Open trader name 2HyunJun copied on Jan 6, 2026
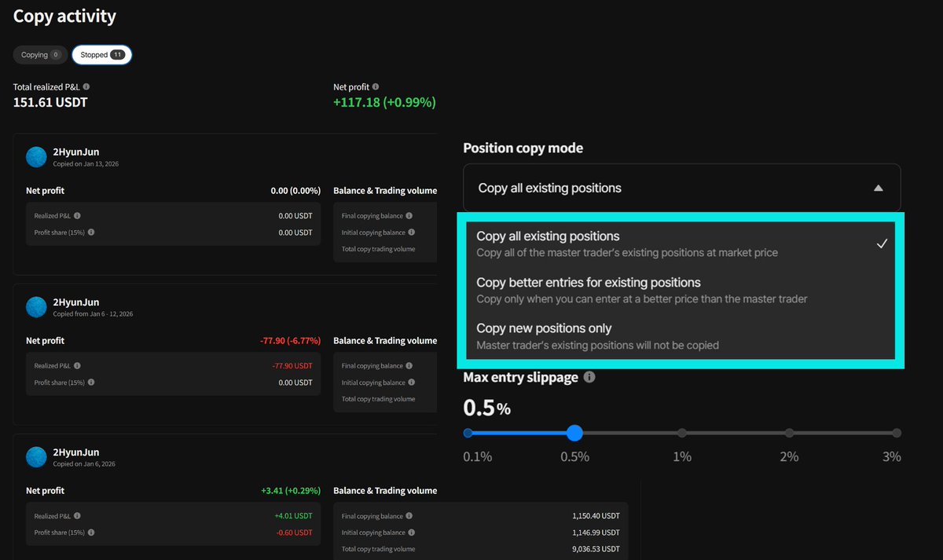Screen dimensions: 943x560 pyautogui.click(x=76, y=452)
